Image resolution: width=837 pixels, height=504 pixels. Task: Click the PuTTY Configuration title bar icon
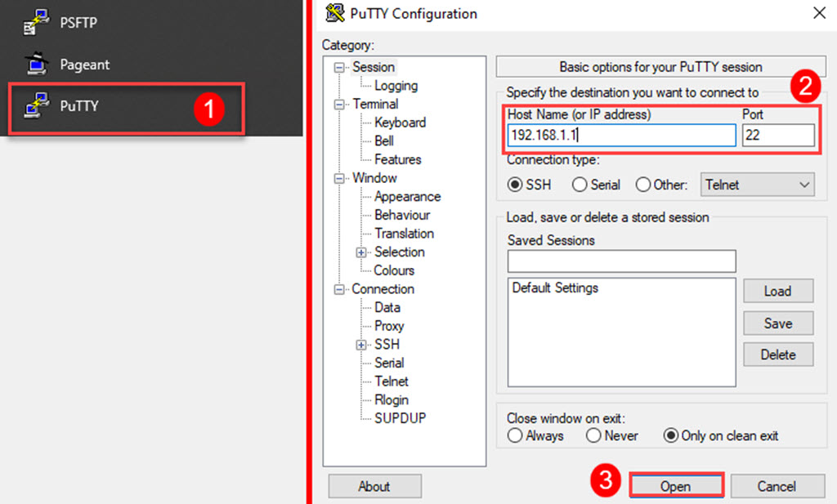pos(334,13)
